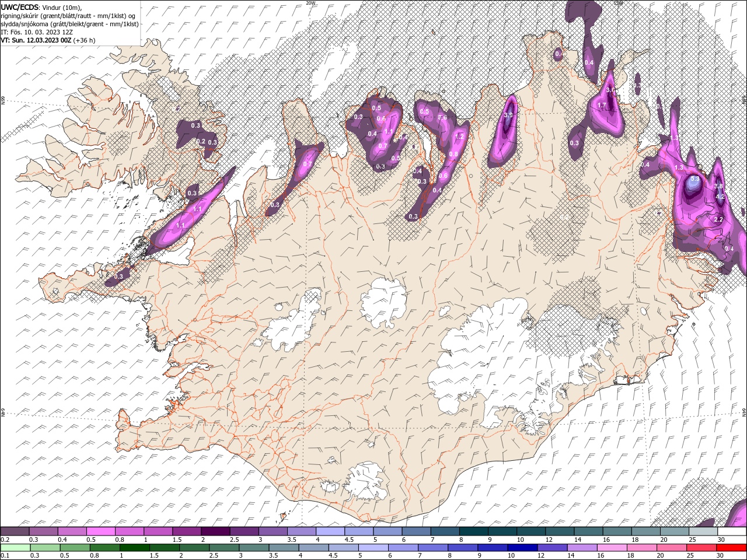
Task: Click the 'VT: Sun. 12.03.2023 00Z (+36 h)' line
Action: click(x=48, y=40)
